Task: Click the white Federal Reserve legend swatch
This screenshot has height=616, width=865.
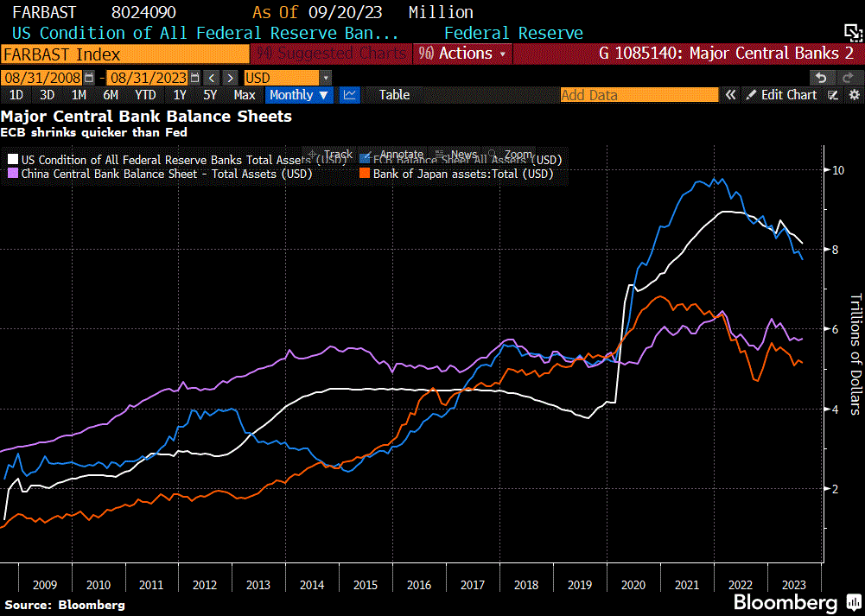Action: pos(13,160)
